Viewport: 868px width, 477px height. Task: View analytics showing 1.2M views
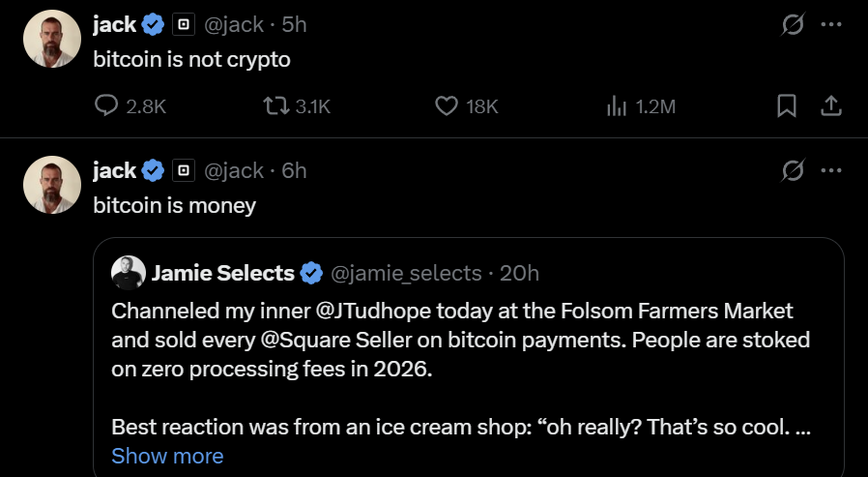(617, 106)
